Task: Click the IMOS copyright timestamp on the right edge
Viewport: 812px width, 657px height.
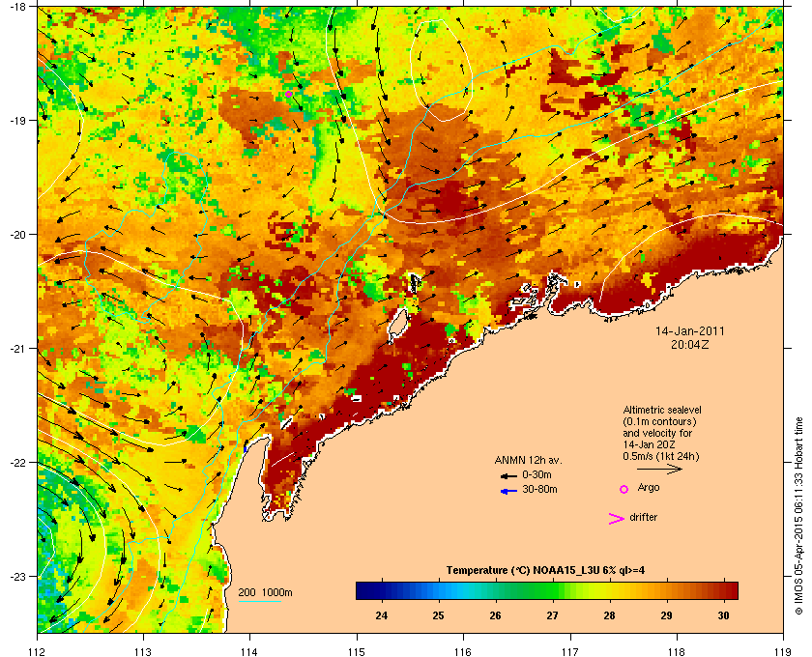Action: [798, 515]
